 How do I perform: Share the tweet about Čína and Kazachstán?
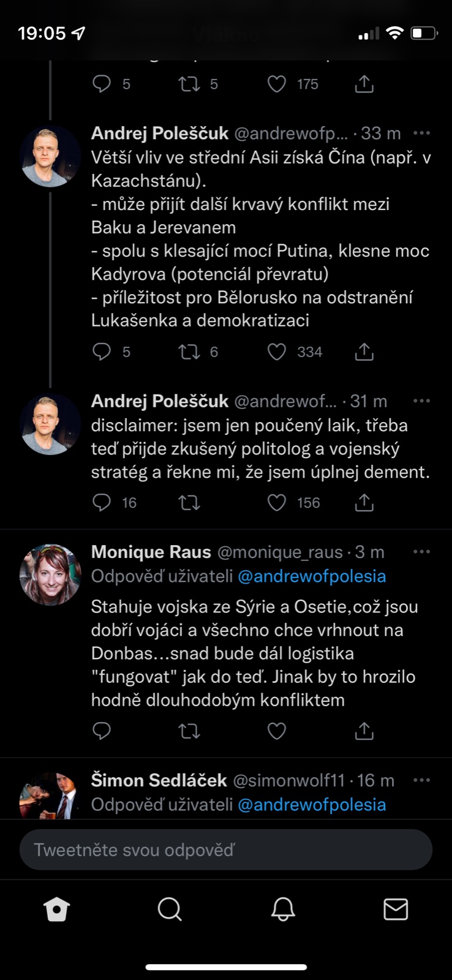[x=364, y=352]
